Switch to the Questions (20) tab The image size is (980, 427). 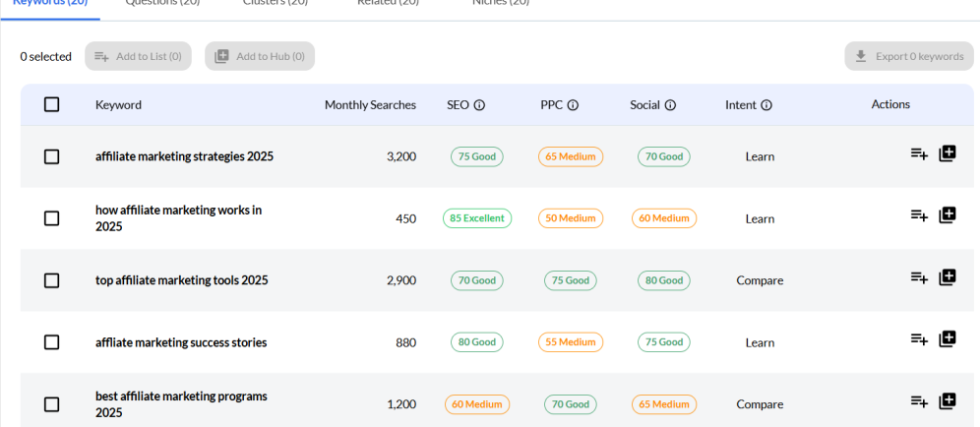tap(162, 3)
